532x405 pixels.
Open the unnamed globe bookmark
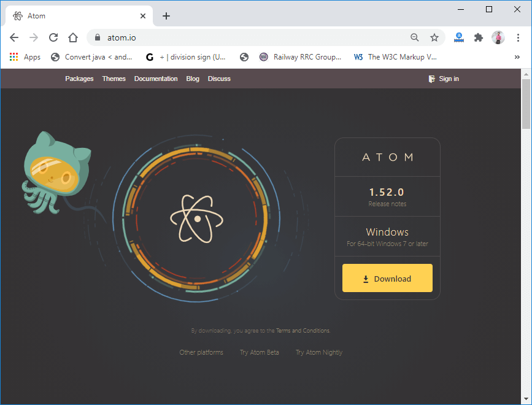(x=244, y=57)
